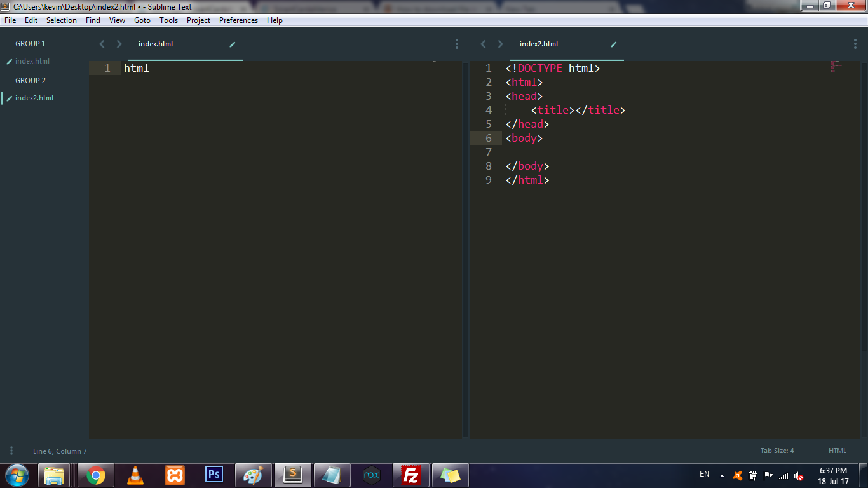Click the network signal tray icon

783,476
